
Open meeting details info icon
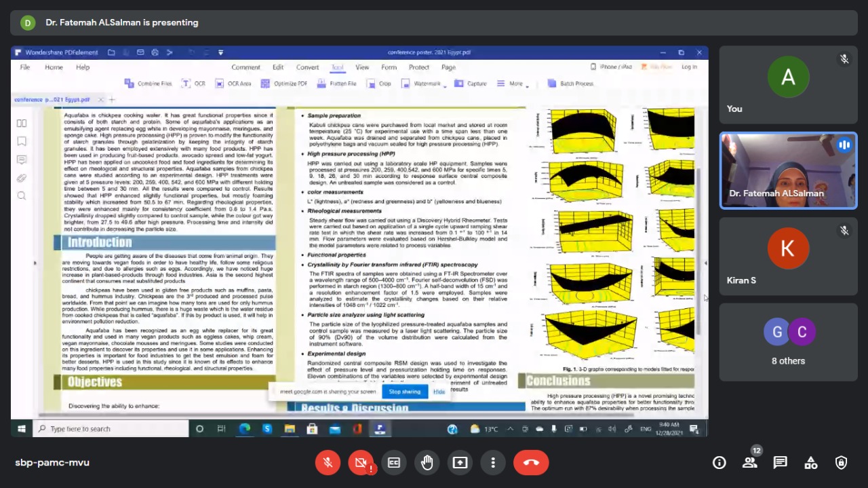click(719, 463)
